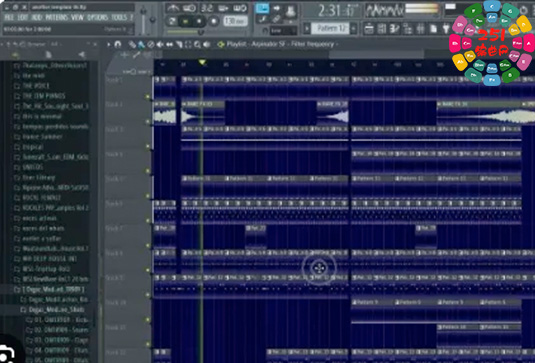Open the snap dropdown showing Line
535x363 pixels.
(x=283, y=31)
